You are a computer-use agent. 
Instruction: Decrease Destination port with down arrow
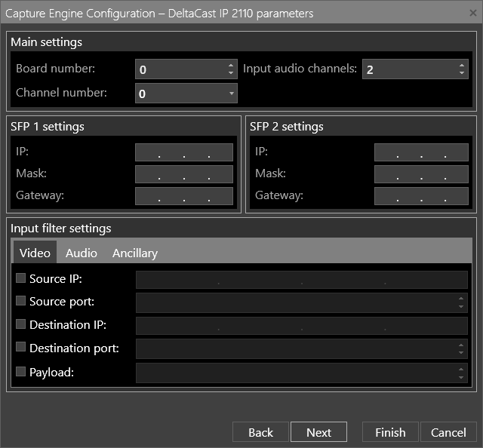click(x=461, y=353)
